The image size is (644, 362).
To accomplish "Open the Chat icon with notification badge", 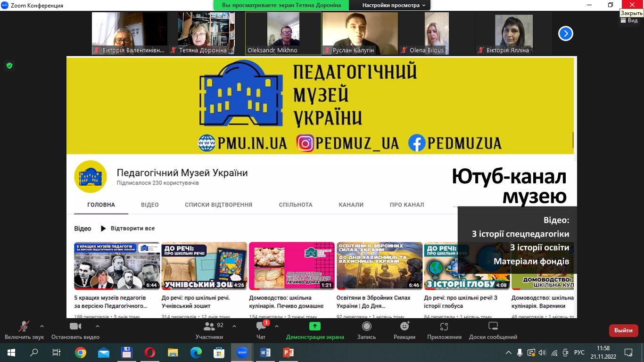I will (261, 327).
